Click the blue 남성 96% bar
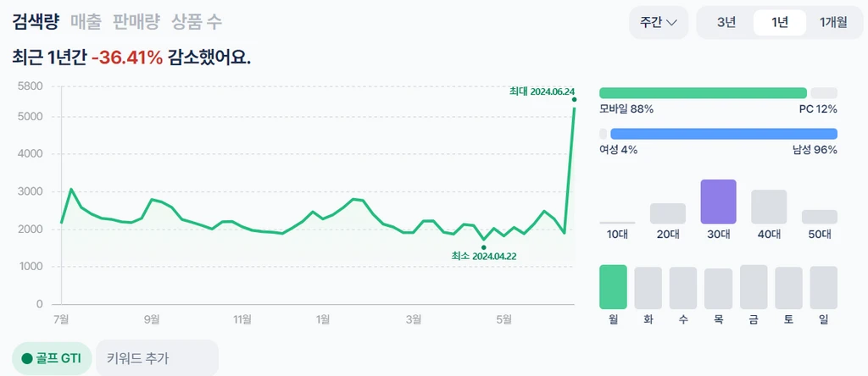Viewport: 868px width, 376px height. pyautogui.click(x=723, y=134)
